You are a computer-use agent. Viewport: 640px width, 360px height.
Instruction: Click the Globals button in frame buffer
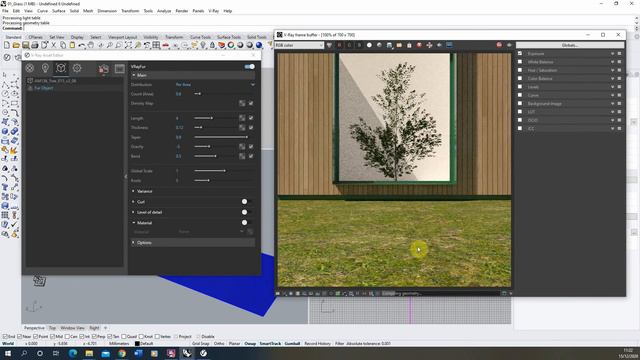[x=570, y=45]
